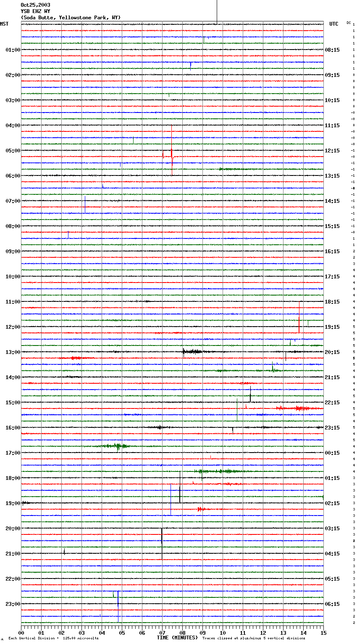Click 'Each Vertical Division = 125.00 microvolts' note

pos(53,638)
